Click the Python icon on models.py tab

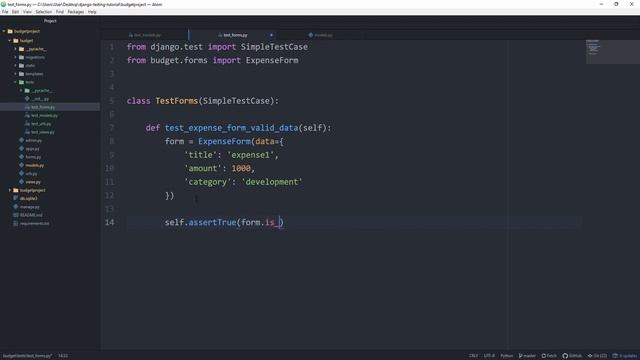pos(311,35)
